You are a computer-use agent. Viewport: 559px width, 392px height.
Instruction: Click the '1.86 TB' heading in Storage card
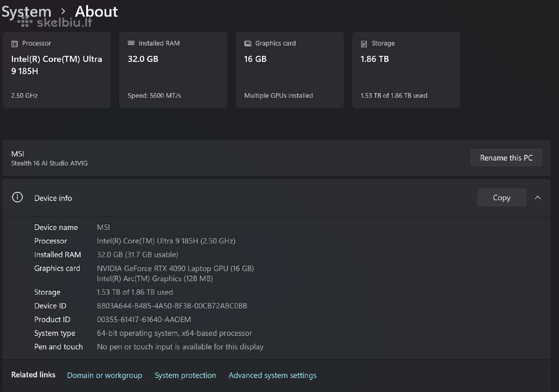(375, 59)
